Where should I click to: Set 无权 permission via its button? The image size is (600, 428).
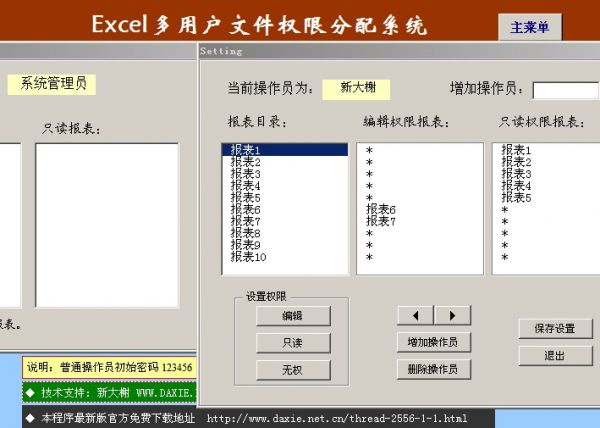point(292,370)
